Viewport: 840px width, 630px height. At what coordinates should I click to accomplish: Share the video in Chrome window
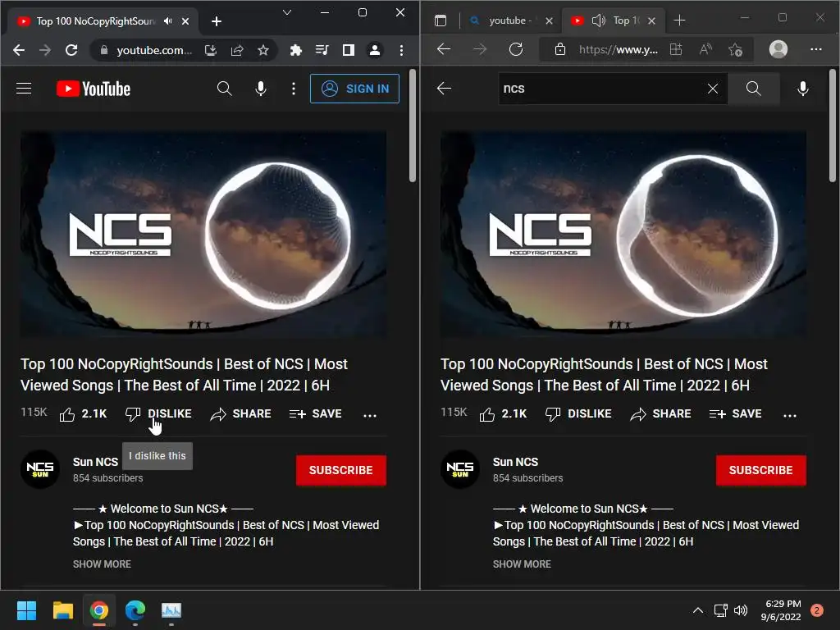coord(240,414)
